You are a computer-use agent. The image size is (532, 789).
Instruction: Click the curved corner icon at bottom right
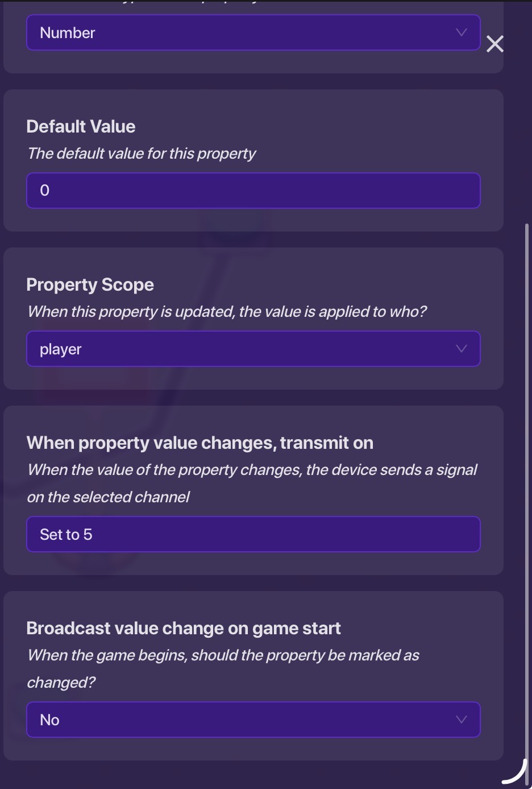click(x=515, y=773)
